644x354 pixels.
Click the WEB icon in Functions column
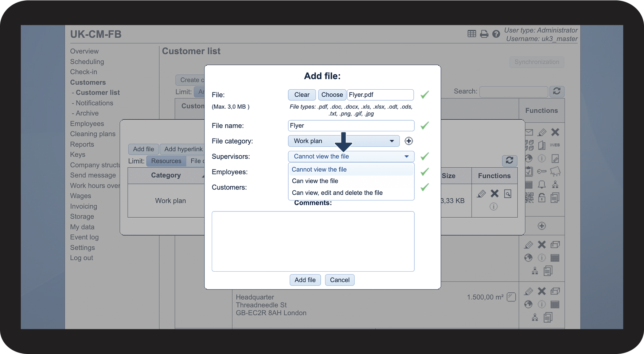(555, 145)
